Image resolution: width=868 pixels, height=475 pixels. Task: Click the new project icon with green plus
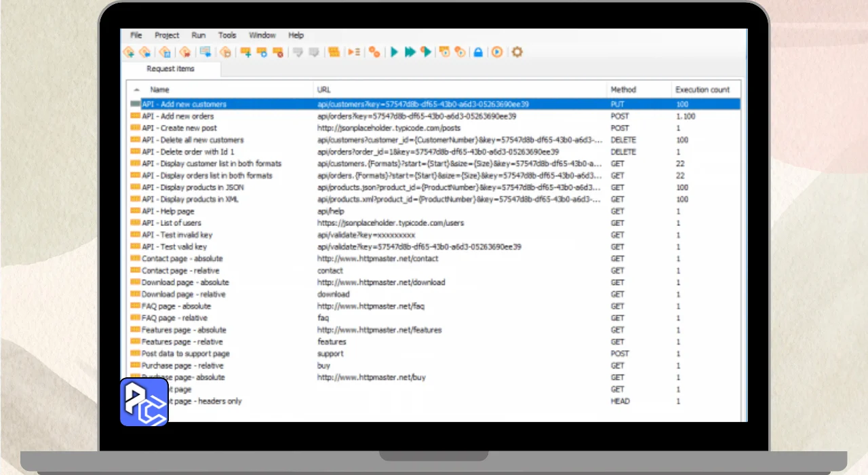(x=129, y=52)
